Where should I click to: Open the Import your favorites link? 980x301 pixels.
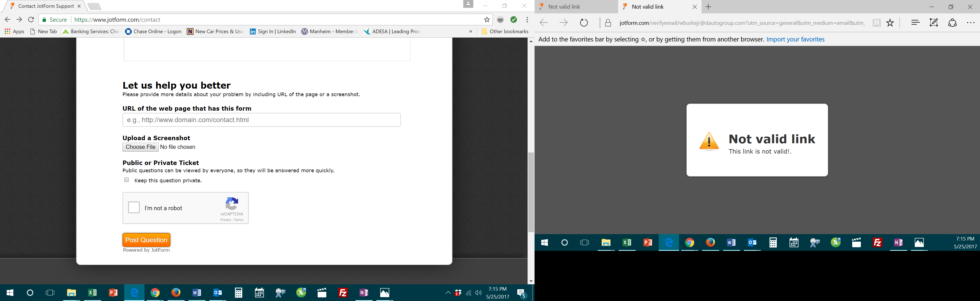point(795,39)
